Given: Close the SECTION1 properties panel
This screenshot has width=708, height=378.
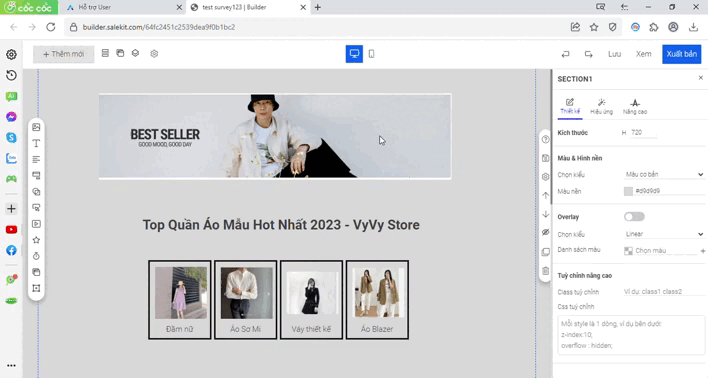Looking at the screenshot, I should pyautogui.click(x=700, y=78).
